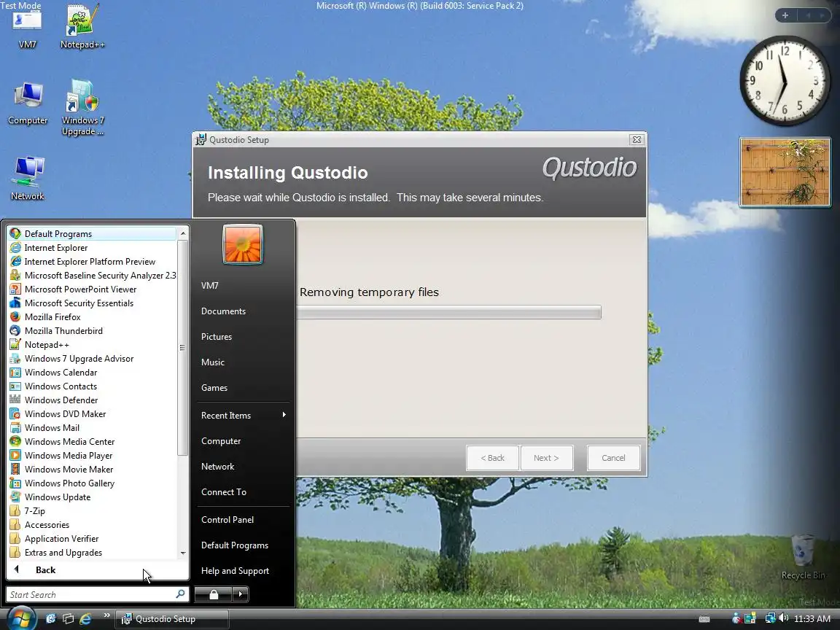Open VM7 user folder link
Image resolution: width=840 pixels, height=630 pixels.
pos(243,286)
